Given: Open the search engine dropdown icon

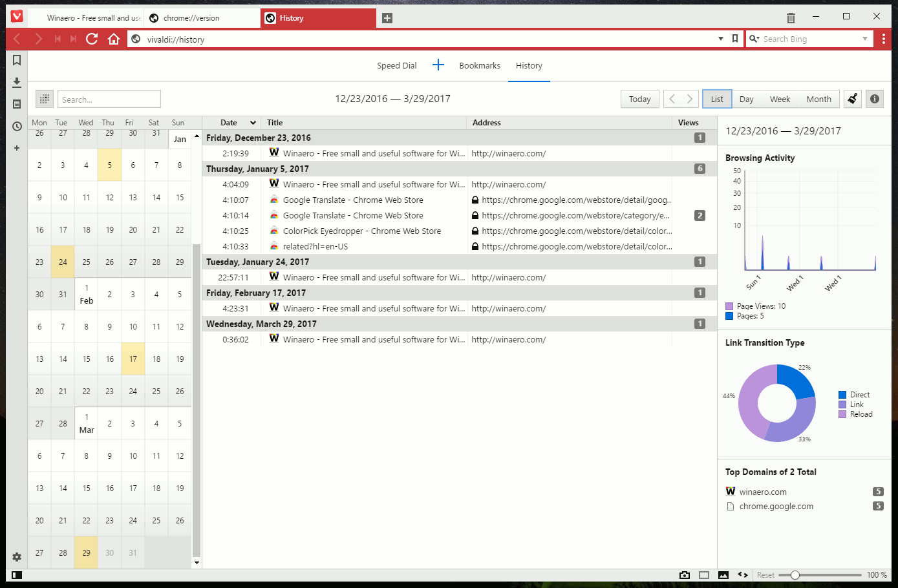Looking at the screenshot, I should pos(754,39).
